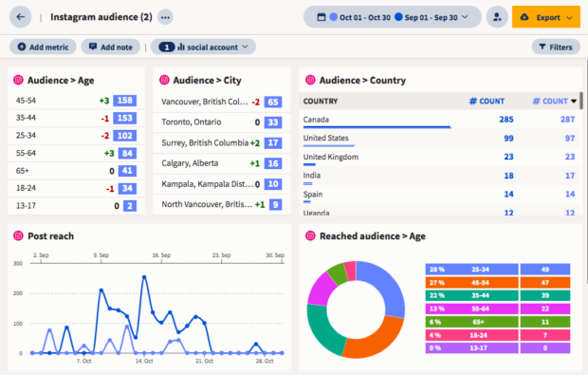
Task: Click the Calgary, Alberta row
Action: (x=222, y=163)
